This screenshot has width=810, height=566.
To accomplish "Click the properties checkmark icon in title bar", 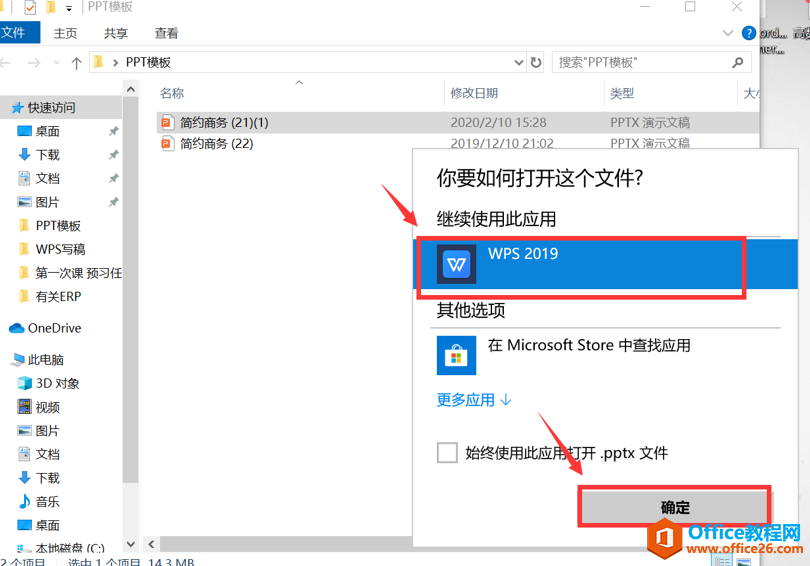I will [30, 7].
